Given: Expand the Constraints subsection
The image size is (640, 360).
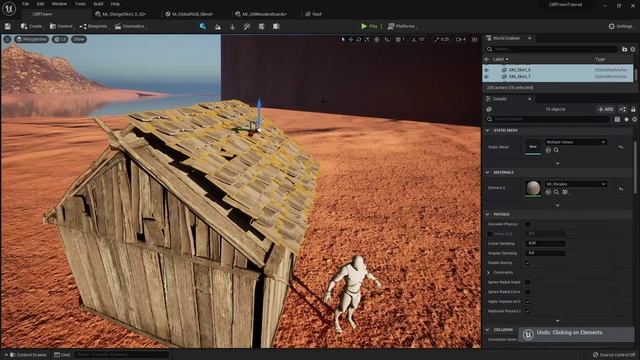Looking at the screenshot, I should pyautogui.click(x=489, y=273).
